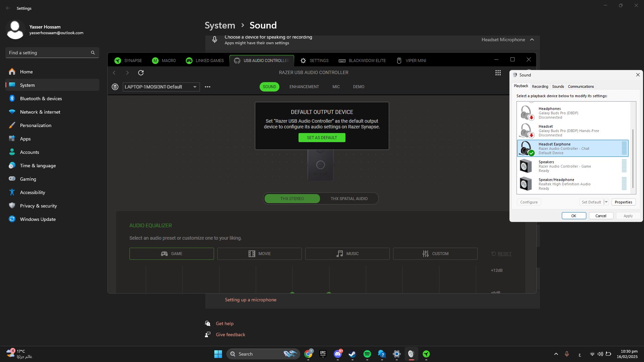Confirm Sound dialog with OK
This screenshot has width=644, height=362.
tap(574, 216)
